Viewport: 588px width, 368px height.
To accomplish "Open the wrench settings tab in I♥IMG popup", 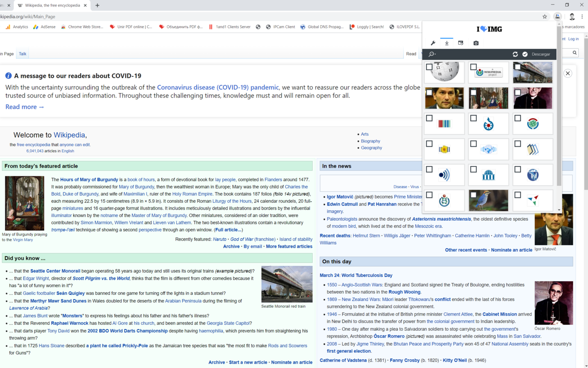I will pyautogui.click(x=432, y=43).
